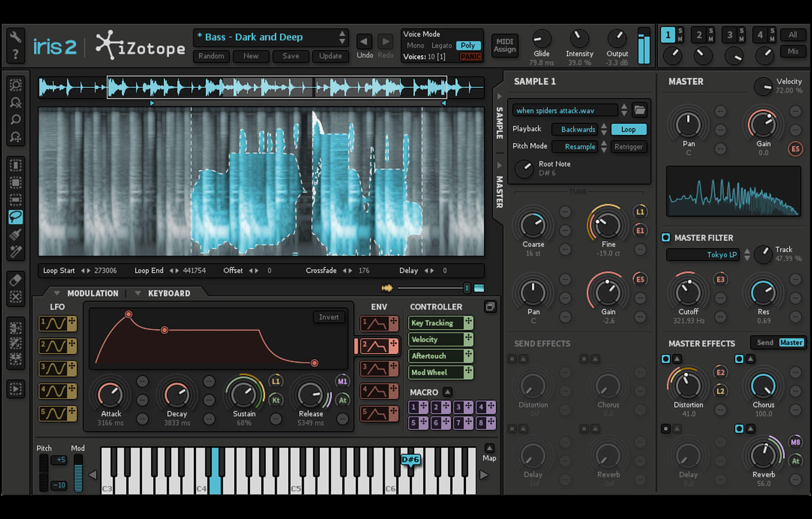Image resolution: width=812 pixels, height=519 pixels.
Task: Click the MIDI Assign button
Action: [504, 46]
